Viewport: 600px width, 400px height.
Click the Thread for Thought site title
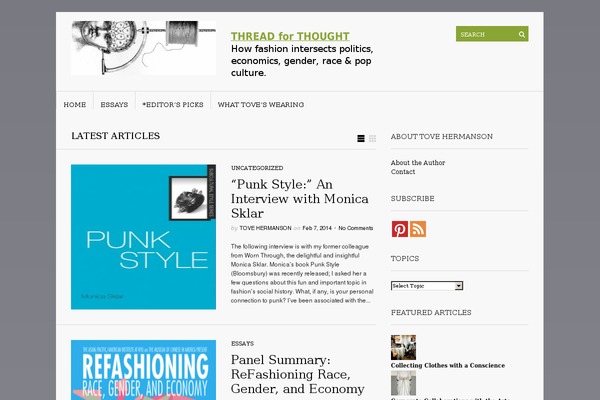[290, 36]
